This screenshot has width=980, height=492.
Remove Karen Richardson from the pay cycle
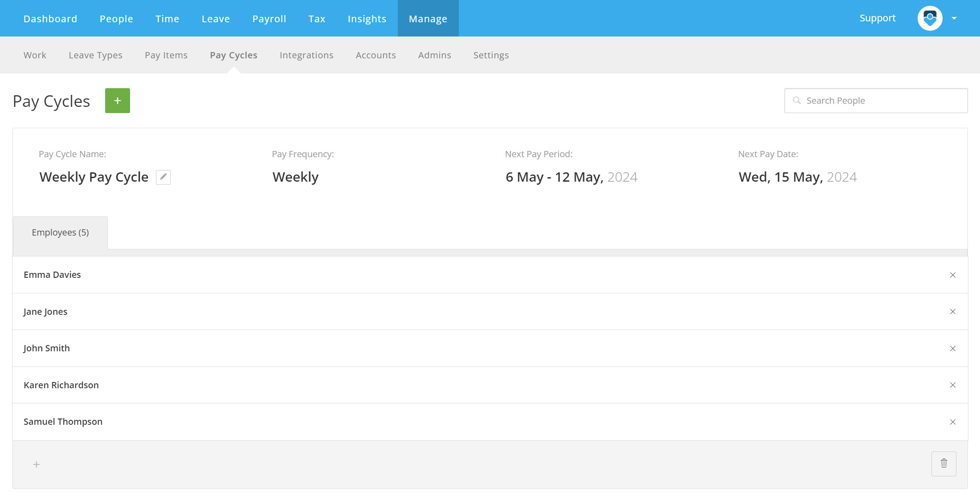tap(953, 385)
